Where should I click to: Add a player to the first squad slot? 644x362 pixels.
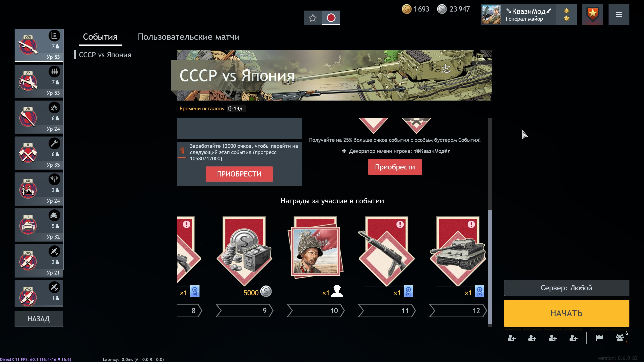tap(511, 338)
